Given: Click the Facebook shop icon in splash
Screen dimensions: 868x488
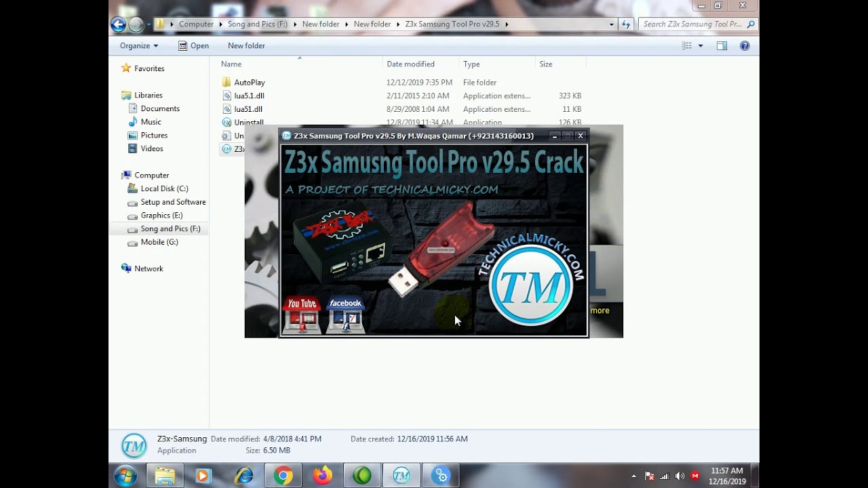Looking at the screenshot, I should click(x=345, y=315).
